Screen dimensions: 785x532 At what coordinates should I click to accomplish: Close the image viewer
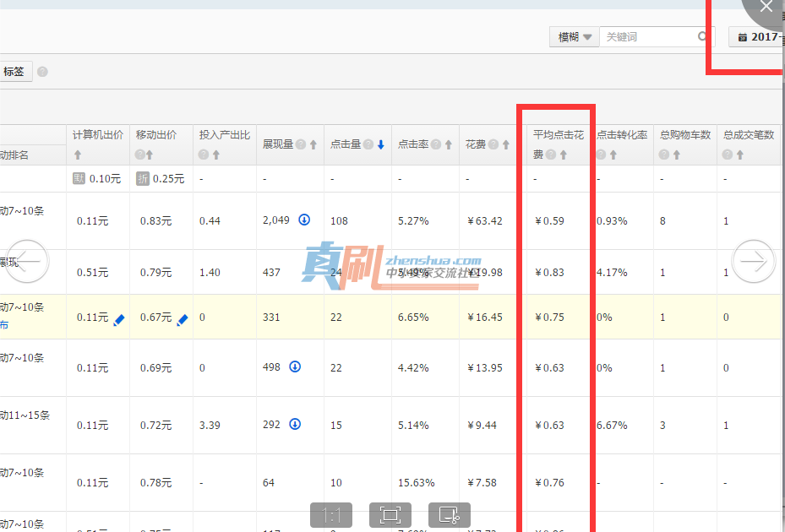coord(766,7)
